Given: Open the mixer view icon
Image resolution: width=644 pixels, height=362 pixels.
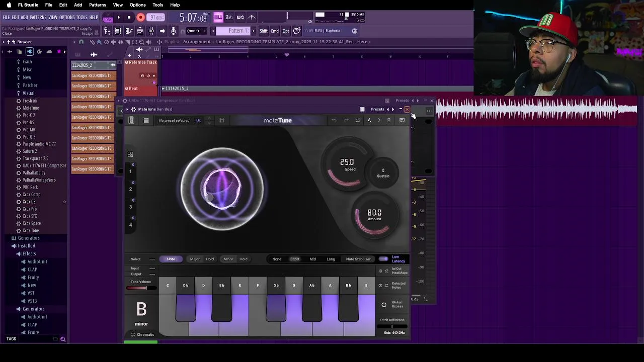Looking at the screenshot, I should (x=151, y=31).
